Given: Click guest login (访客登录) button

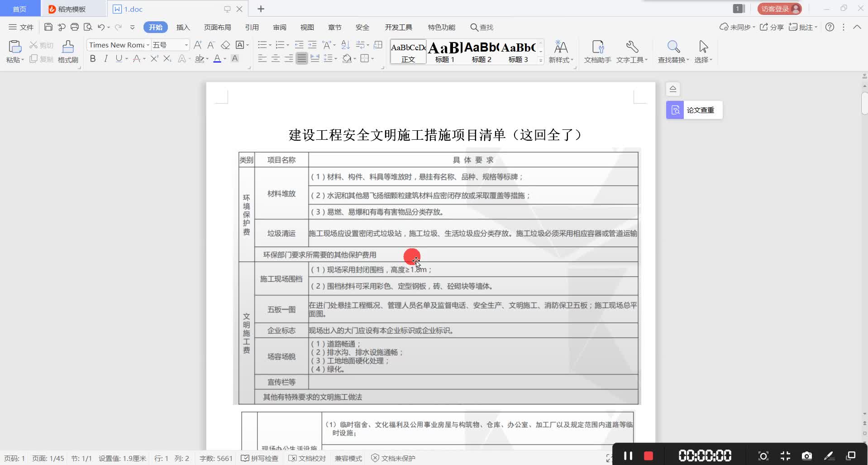Looking at the screenshot, I should [x=779, y=9].
